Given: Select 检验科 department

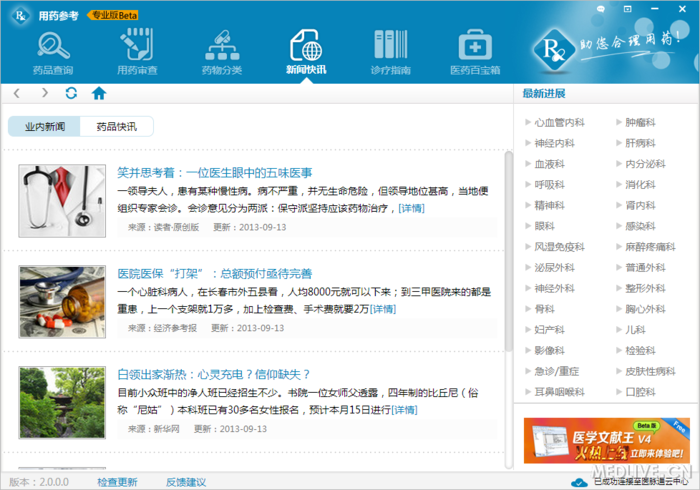Looking at the screenshot, I should pos(636,351).
